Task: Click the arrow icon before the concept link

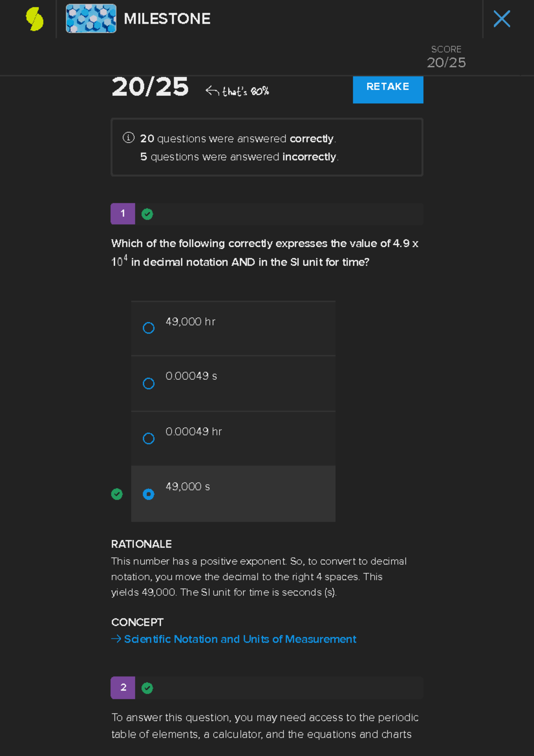Action: click(116, 639)
